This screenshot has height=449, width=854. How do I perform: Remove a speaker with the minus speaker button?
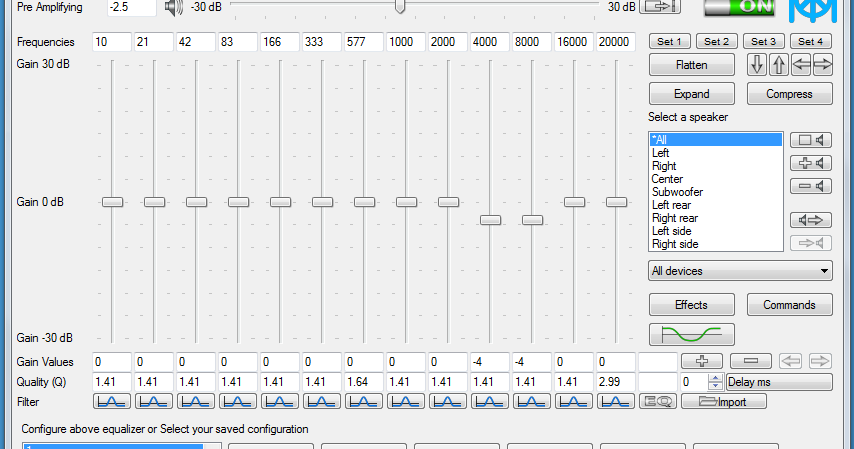pyautogui.click(x=811, y=186)
